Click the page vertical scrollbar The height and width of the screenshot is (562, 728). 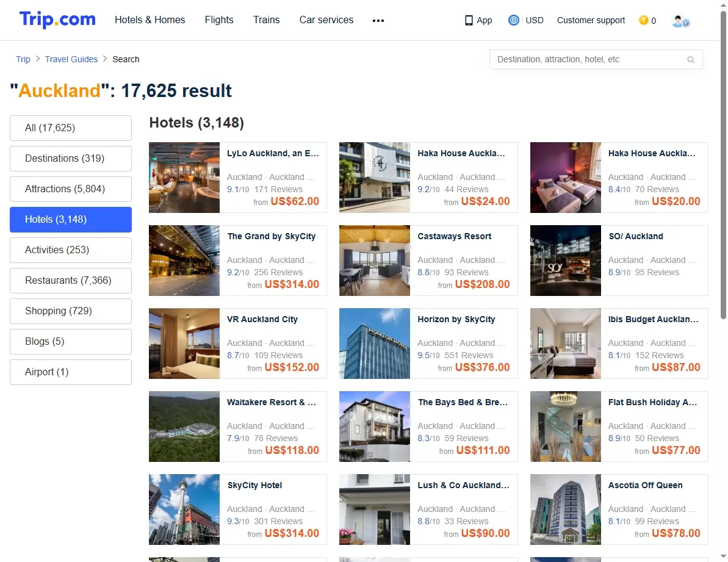click(x=723, y=165)
